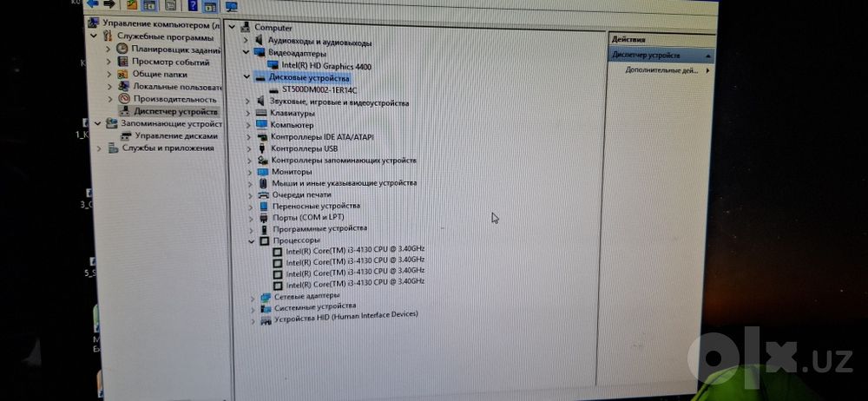The height and width of the screenshot is (401, 868).
Task: Click the Запоминающие устройства icon
Action: [112, 123]
